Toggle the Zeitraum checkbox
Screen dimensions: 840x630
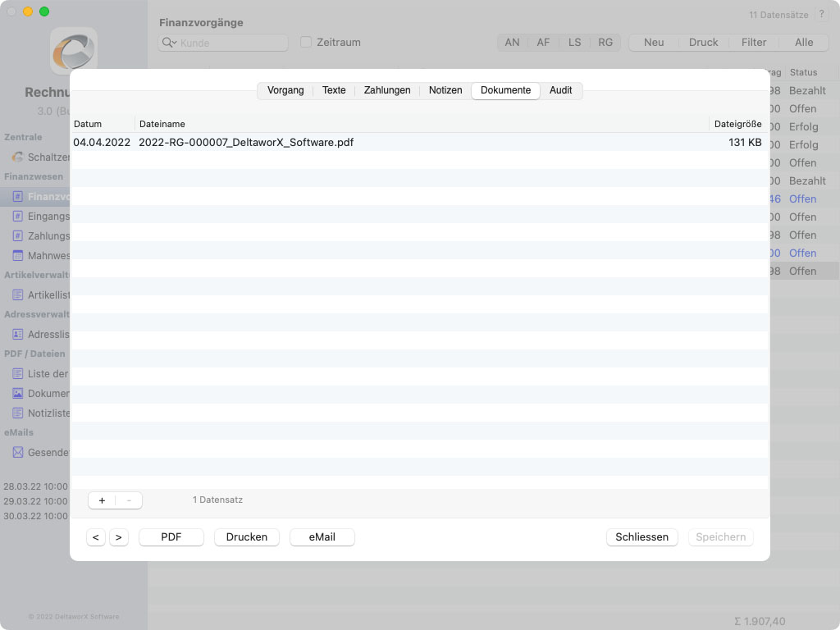click(306, 42)
